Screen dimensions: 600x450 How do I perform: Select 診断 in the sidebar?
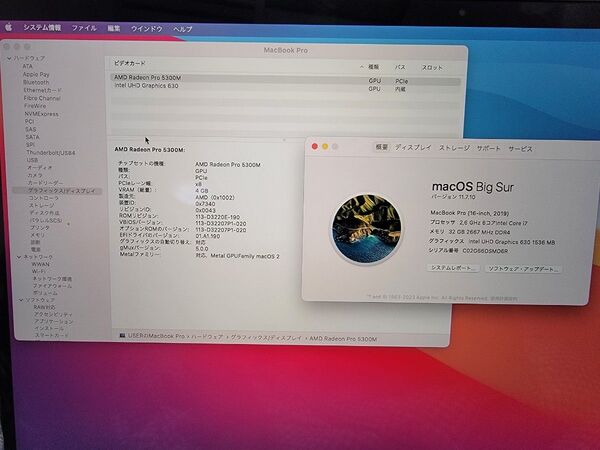tap(36, 242)
